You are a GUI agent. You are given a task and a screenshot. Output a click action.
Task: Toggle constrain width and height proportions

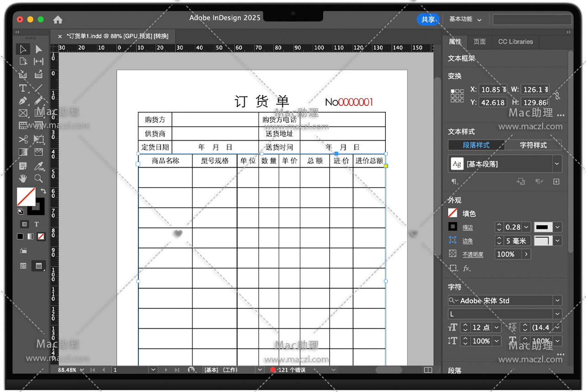[x=557, y=96]
